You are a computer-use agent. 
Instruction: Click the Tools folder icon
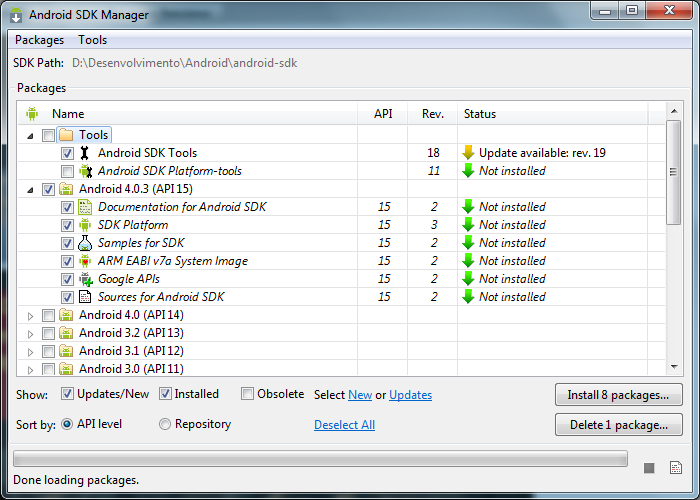(x=66, y=135)
